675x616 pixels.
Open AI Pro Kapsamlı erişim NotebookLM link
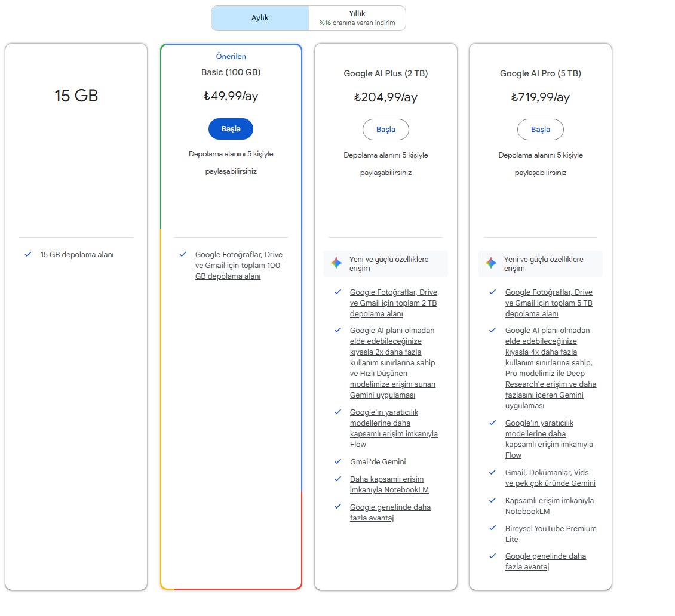pyautogui.click(x=550, y=506)
